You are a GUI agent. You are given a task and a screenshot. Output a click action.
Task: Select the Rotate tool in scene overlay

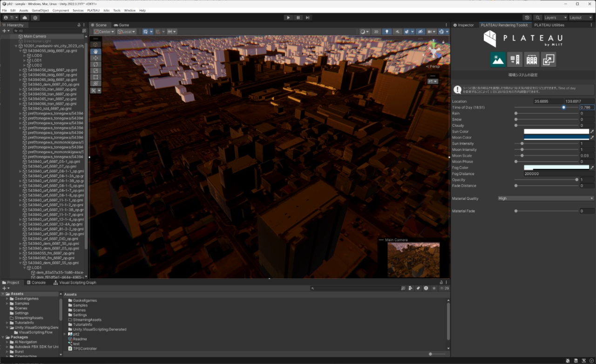(x=95, y=64)
